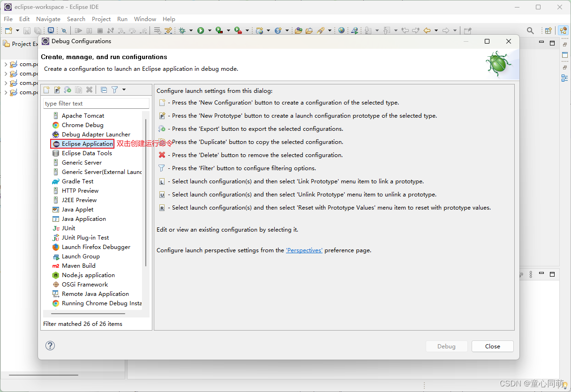Select Launch Firefox Debugger entry
The width and height of the screenshot is (571, 392).
click(96, 247)
